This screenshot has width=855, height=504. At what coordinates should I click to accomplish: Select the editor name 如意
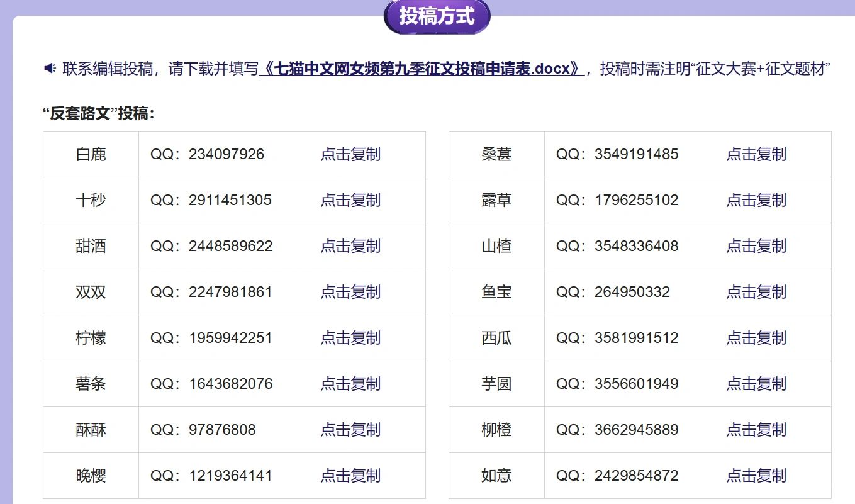496,476
